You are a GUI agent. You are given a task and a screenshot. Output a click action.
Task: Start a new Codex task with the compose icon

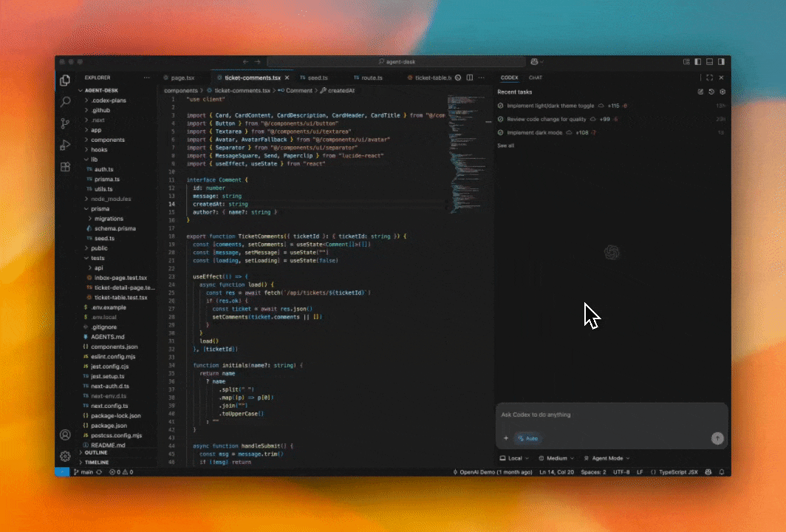coord(700,92)
